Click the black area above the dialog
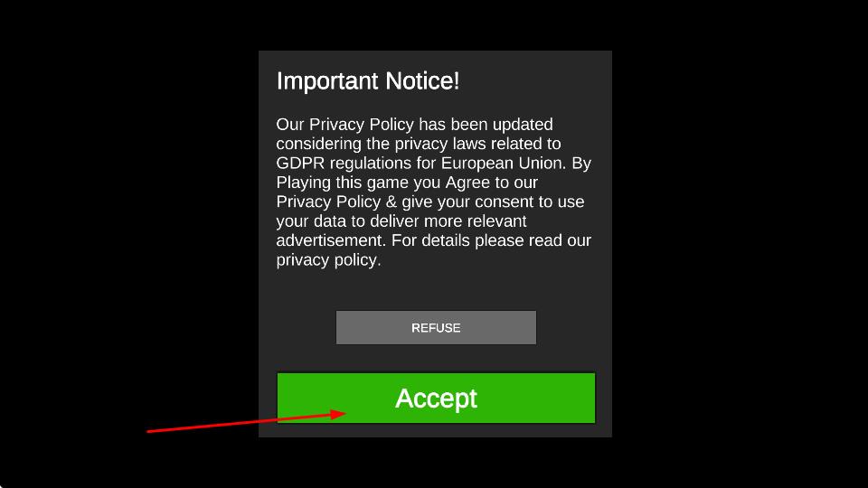 click(x=435, y=25)
